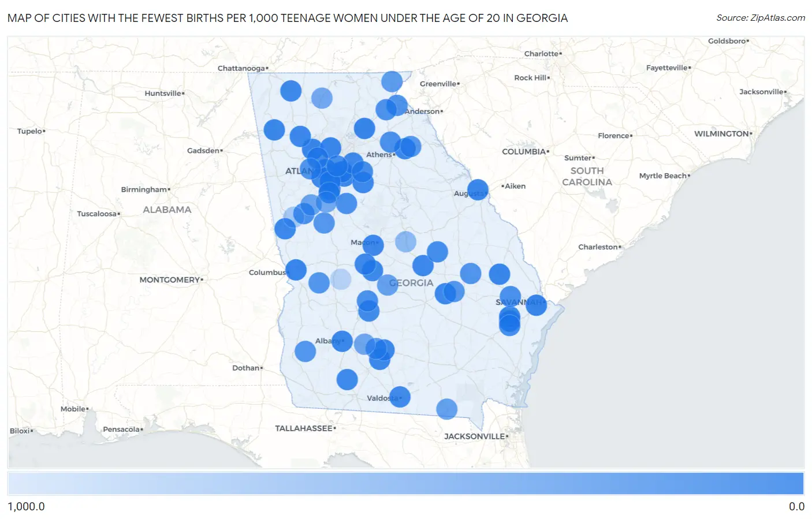The width and height of the screenshot is (812, 519).
Task: Click the Greenville city label
Action: (438, 84)
